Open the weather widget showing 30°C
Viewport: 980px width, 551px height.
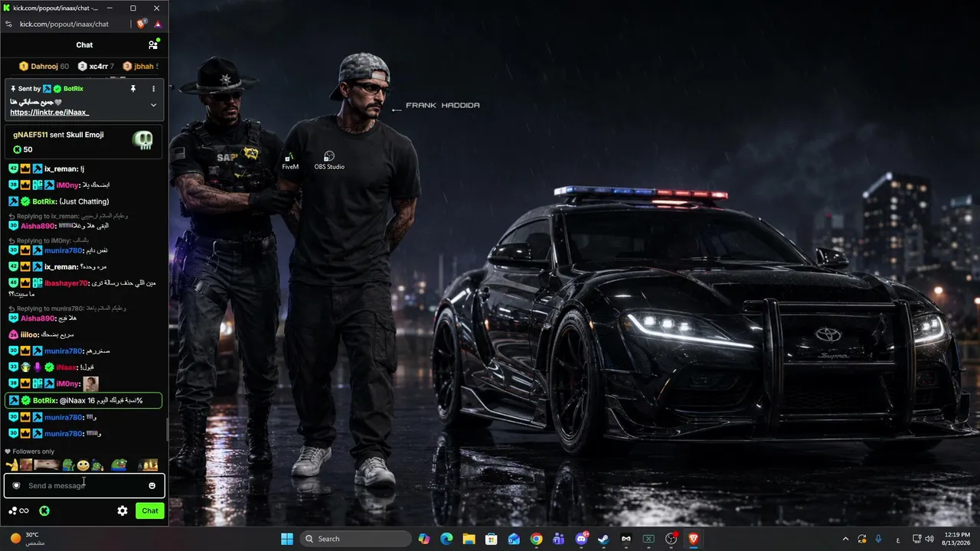coord(28,539)
